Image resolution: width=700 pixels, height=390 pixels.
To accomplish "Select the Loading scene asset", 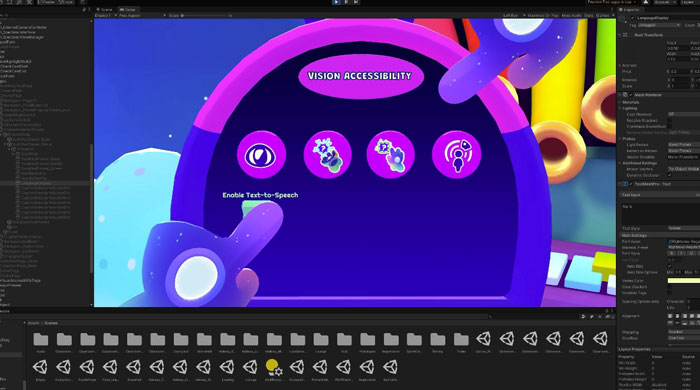I will pyautogui.click(x=228, y=370).
